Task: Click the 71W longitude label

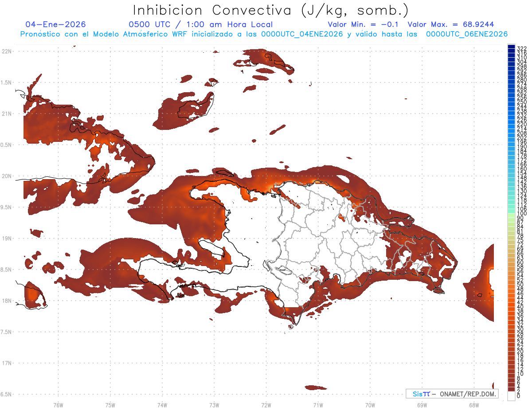Action: 318,405
